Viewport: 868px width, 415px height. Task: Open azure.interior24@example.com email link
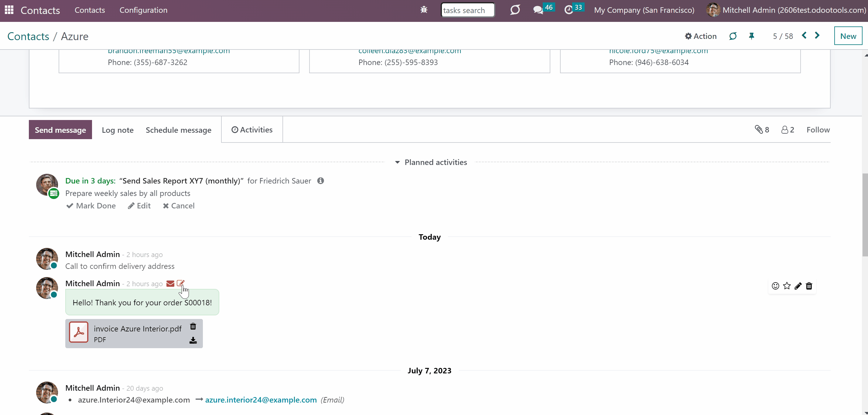point(261,400)
